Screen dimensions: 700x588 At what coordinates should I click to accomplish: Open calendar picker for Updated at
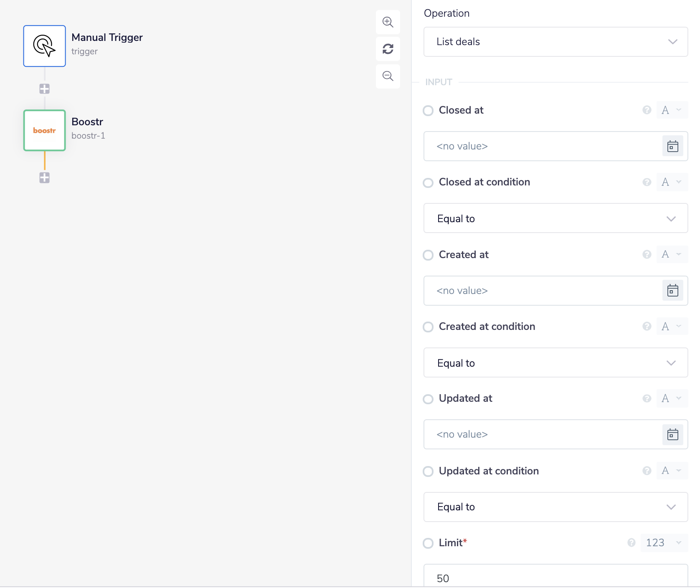[672, 434]
